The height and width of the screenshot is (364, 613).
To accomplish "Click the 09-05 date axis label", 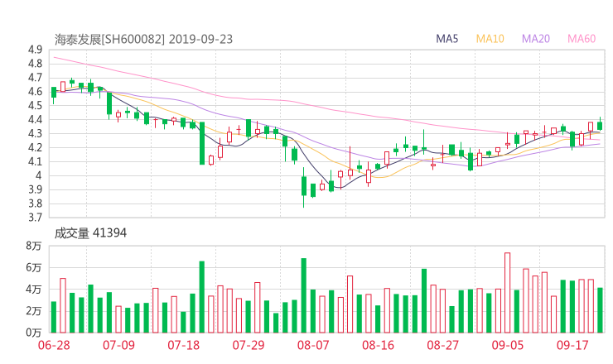I will click(508, 345).
